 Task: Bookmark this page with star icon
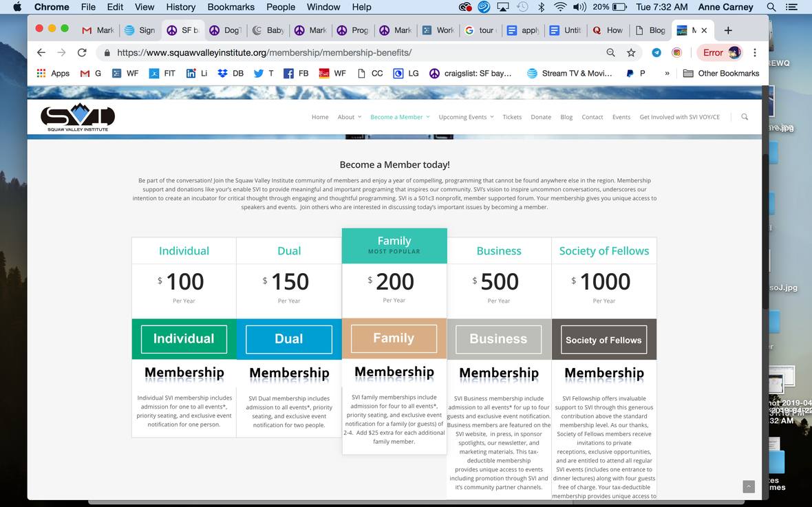click(x=631, y=52)
